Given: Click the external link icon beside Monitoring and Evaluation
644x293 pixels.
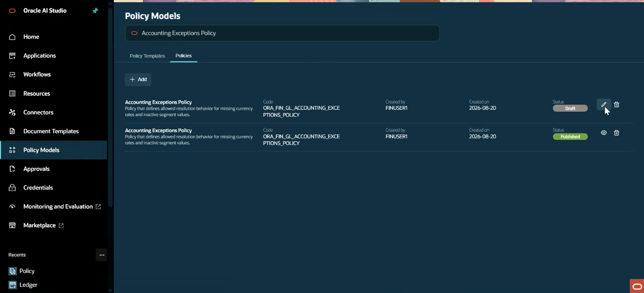Looking at the screenshot, I should (98, 206).
